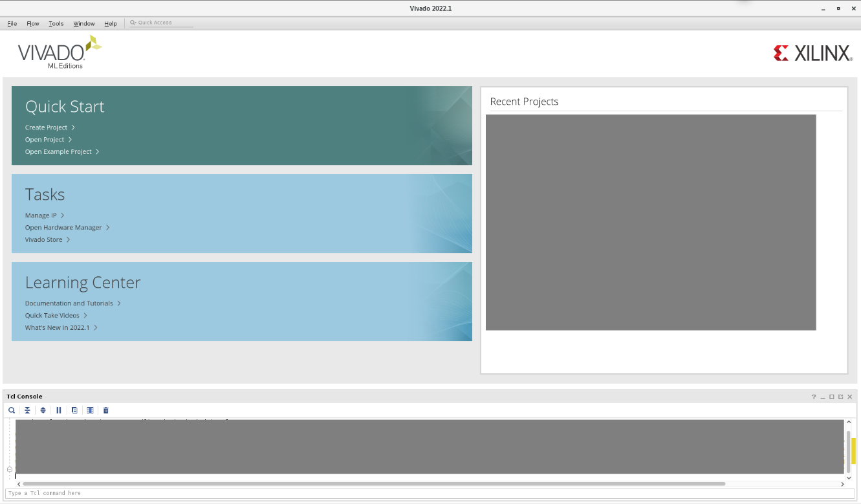Image resolution: width=861 pixels, height=504 pixels.
Task: Focus the Quick Access search field
Action: (x=160, y=23)
